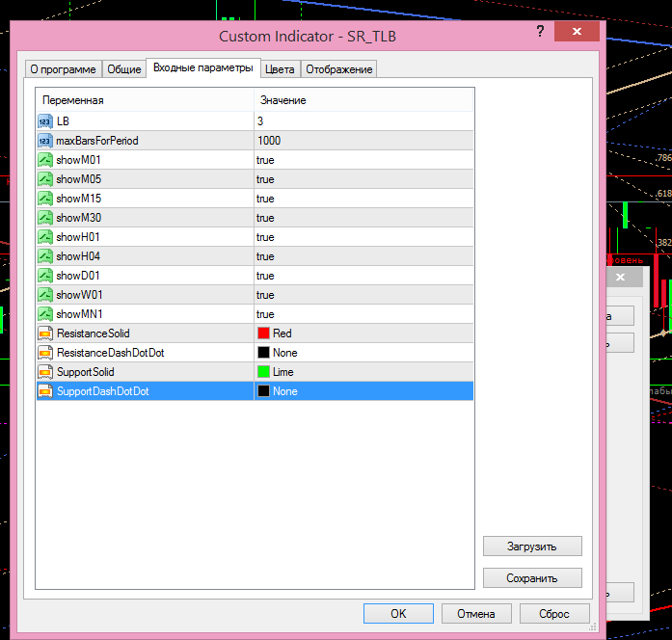Click the LB value 3
This screenshot has height=640, width=672.
tap(260, 121)
